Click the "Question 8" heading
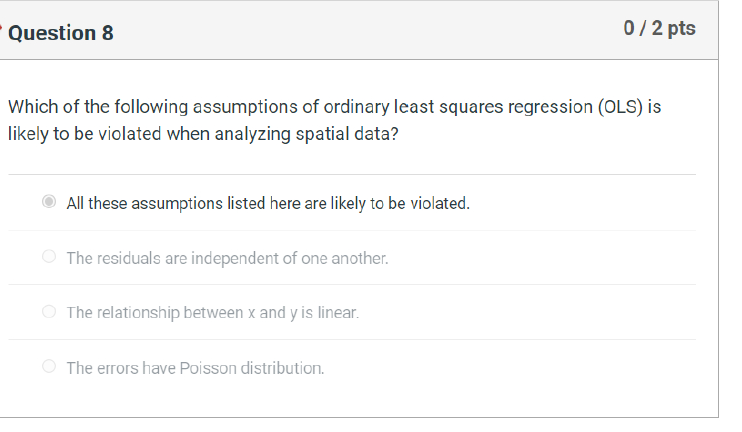Image resolution: width=742 pixels, height=432 pixels. (x=61, y=33)
